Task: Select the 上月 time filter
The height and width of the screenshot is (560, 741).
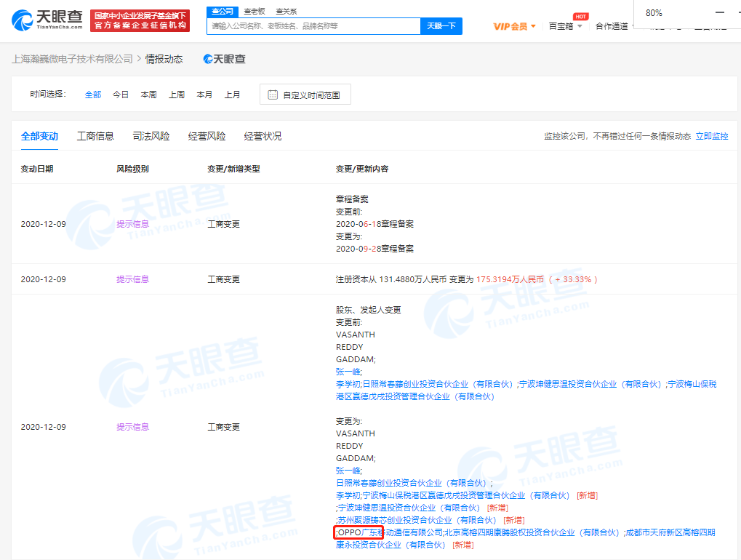Action: point(232,95)
